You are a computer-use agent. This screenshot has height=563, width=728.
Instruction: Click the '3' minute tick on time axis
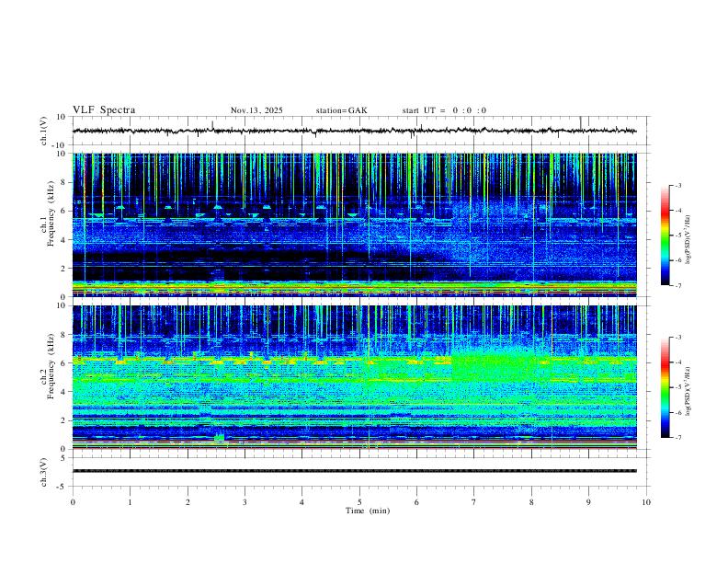245,502
